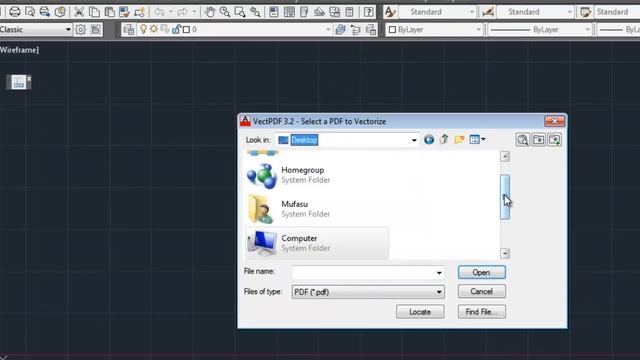The image size is (640, 360).
Task: Click the 3D Print icon
Action: (60, 12)
